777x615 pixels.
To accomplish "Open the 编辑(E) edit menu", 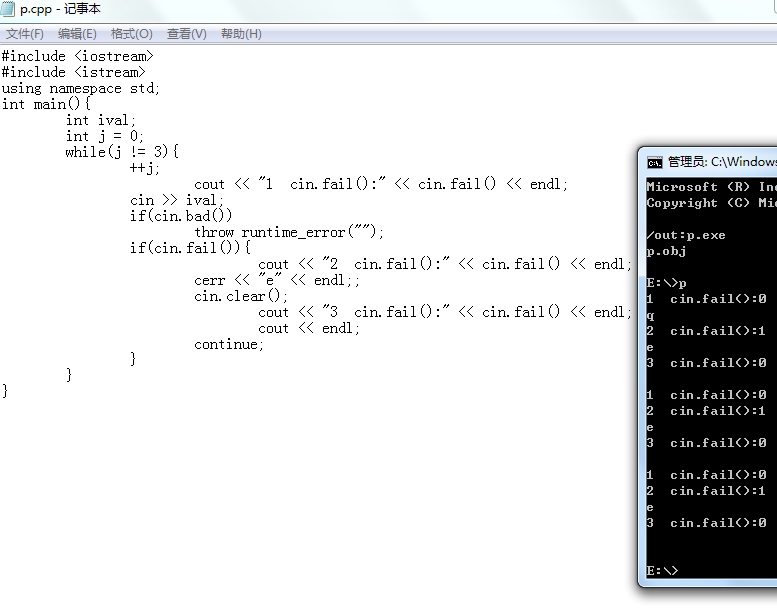I will click(77, 34).
